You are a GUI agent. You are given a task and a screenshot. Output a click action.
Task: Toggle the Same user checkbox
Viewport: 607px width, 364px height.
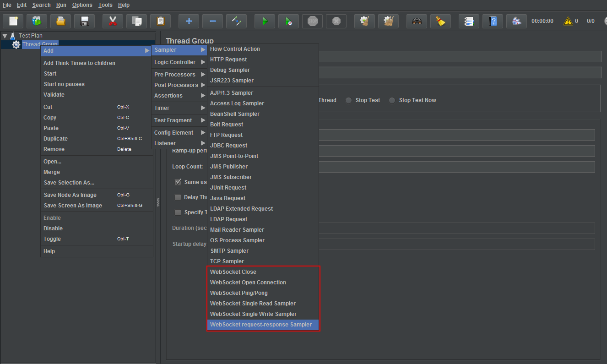[x=178, y=182]
